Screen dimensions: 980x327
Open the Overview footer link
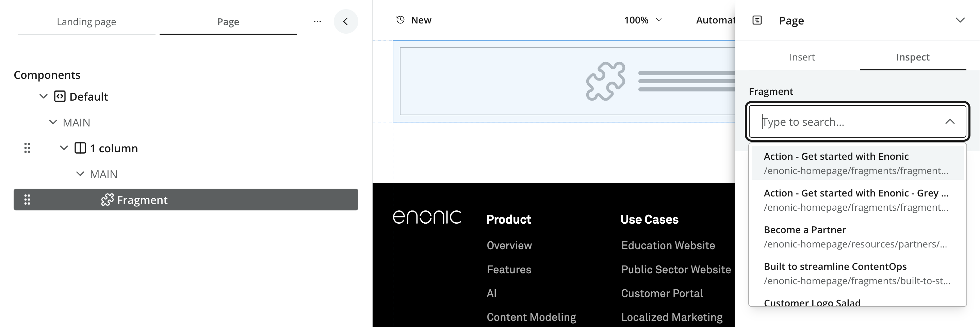tap(509, 245)
